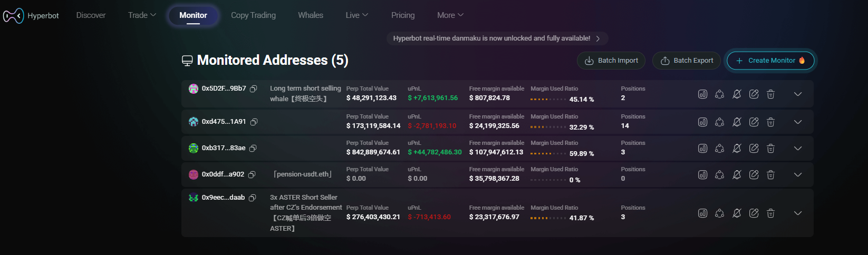Copy address 0x5D2F...9Bb7 to clipboard
The image size is (868, 255).
coord(254,89)
